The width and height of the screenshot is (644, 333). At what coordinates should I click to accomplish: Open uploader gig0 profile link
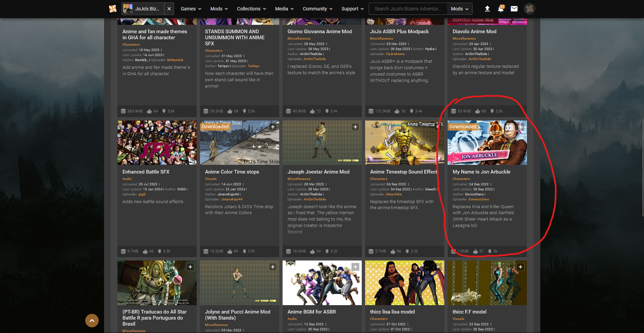point(142,194)
